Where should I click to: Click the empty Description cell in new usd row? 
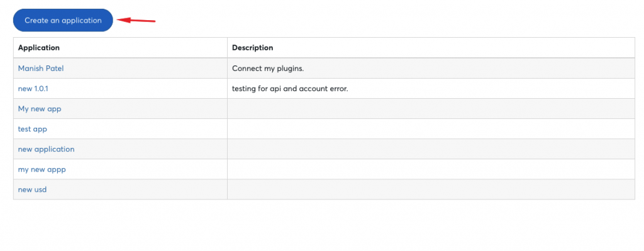coord(431,189)
